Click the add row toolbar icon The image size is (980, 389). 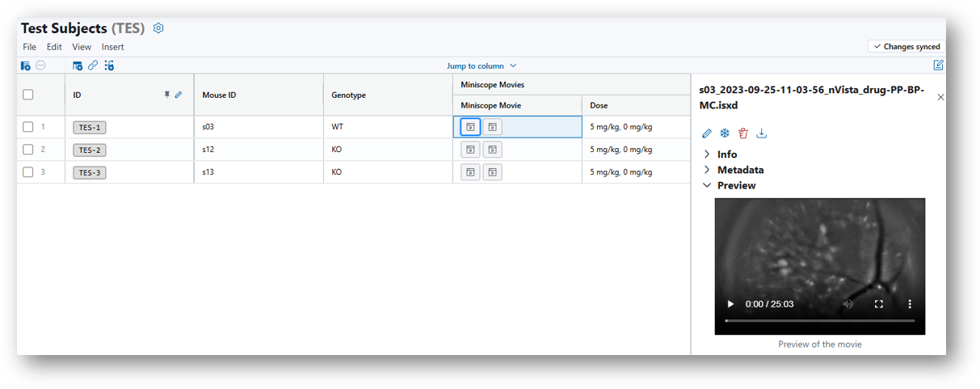(25, 66)
